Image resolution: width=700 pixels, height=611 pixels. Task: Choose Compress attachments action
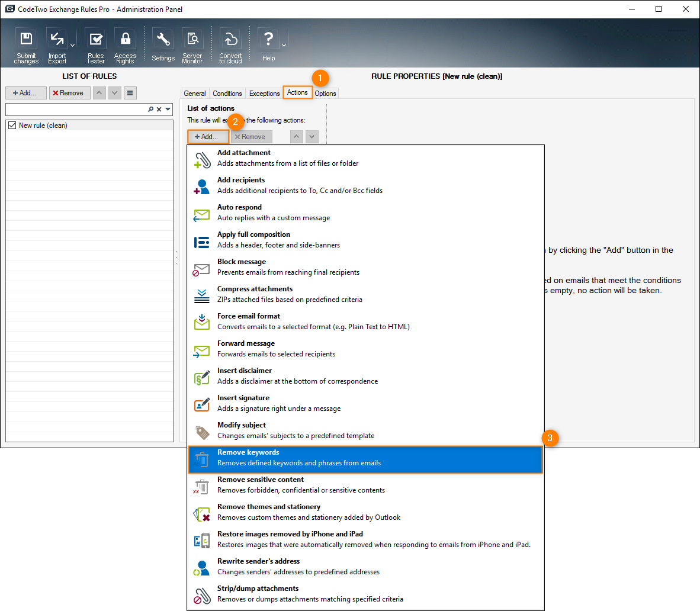coord(365,295)
